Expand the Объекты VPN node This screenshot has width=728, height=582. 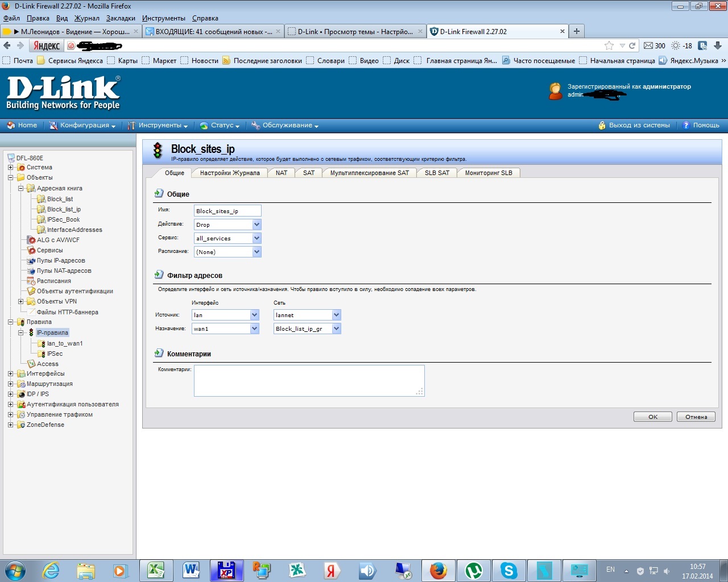[x=20, y=301]
